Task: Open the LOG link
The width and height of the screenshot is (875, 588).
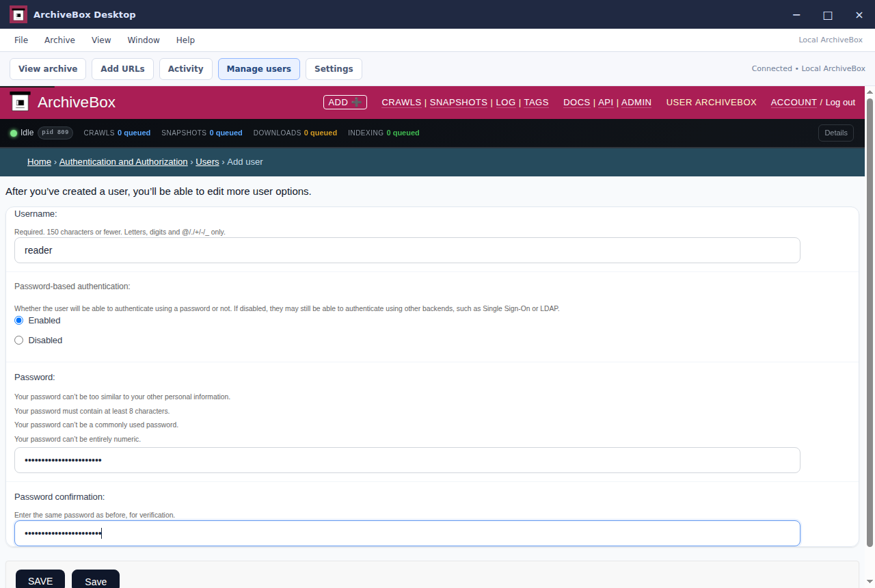Action: [x=506, y=103]
